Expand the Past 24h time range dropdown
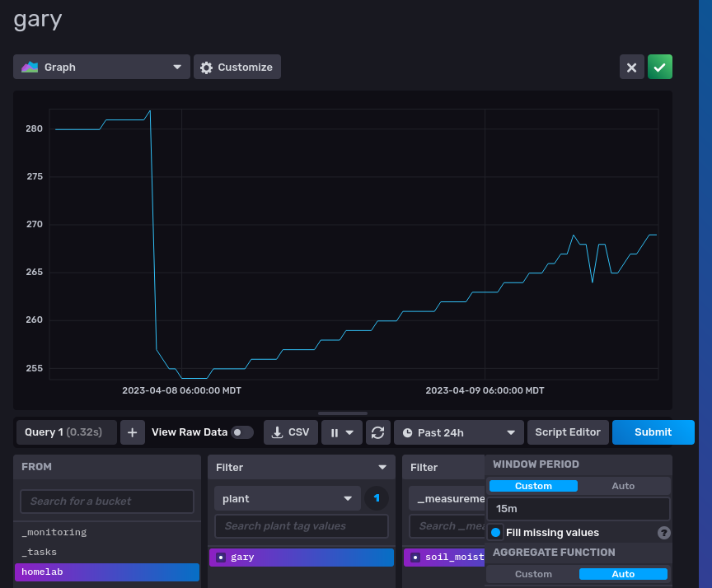The width and height of the screenshot is (712, 588). [x=459, y=432]
